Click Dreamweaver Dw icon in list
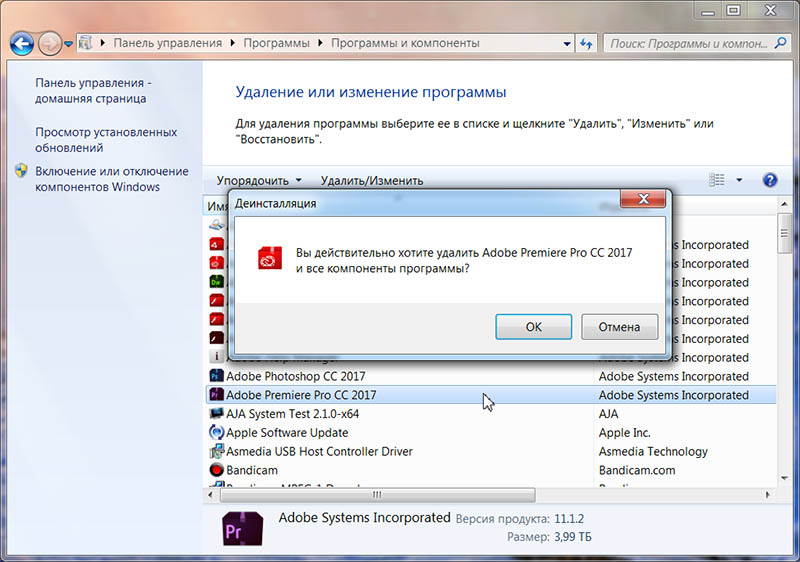The image size is (800, 562). coord(216,282)
